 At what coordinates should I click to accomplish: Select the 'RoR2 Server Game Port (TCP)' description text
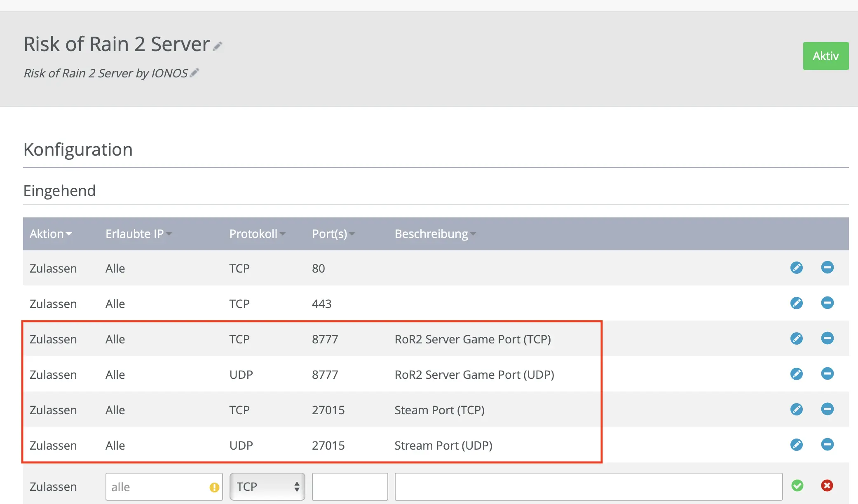[x=473, y=339]
